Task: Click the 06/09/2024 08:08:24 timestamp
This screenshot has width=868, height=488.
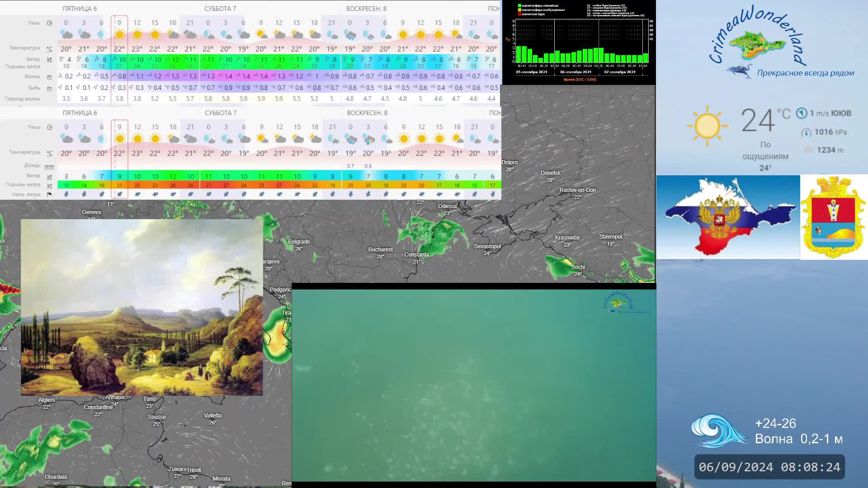Action: pyautogui.click(x=769, y=467)
